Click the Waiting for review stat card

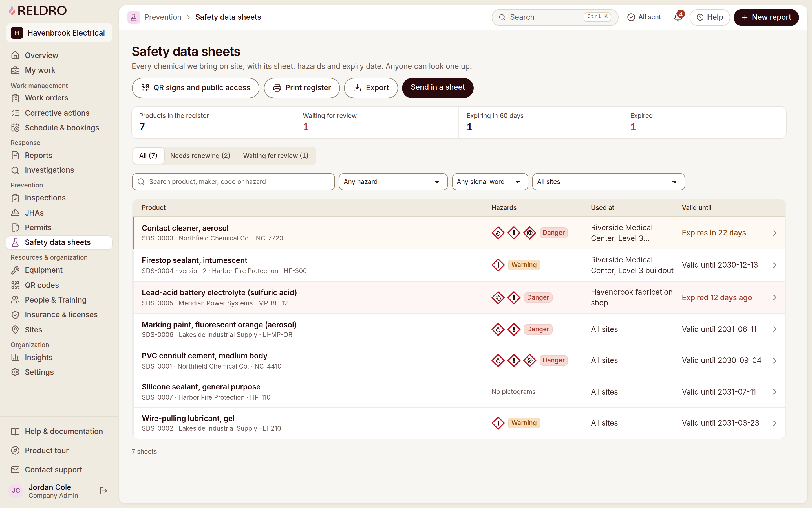377,123
